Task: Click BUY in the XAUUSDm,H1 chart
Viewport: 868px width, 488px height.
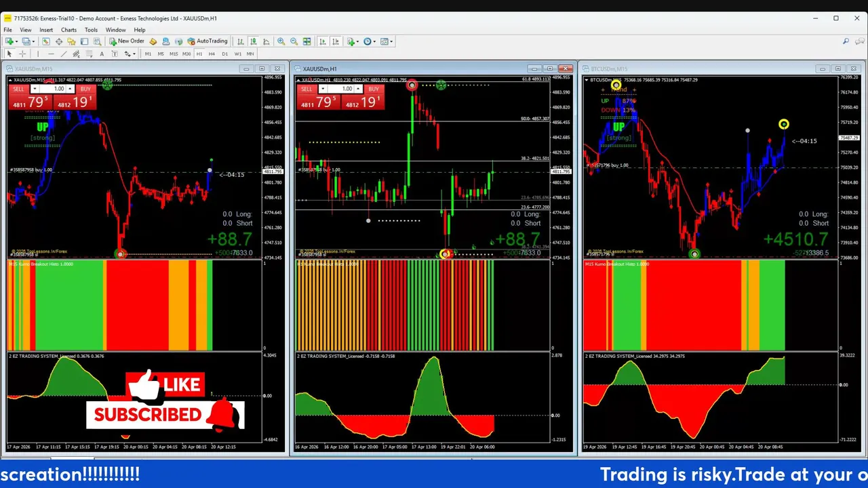Action: [x=373, y=89]
